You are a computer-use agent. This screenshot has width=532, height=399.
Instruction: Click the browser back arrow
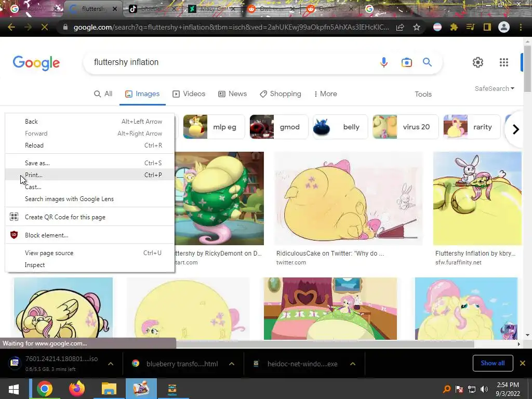(11, 27)
